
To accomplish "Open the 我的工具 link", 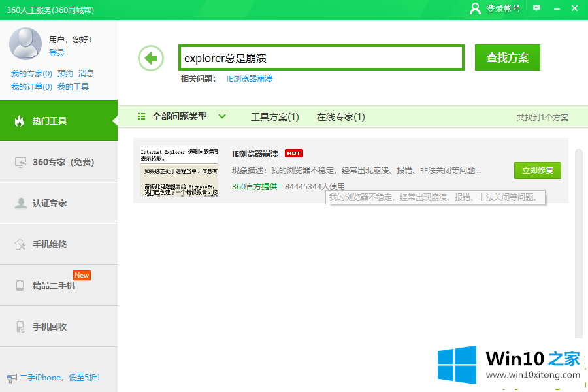I will pos(73,87).
